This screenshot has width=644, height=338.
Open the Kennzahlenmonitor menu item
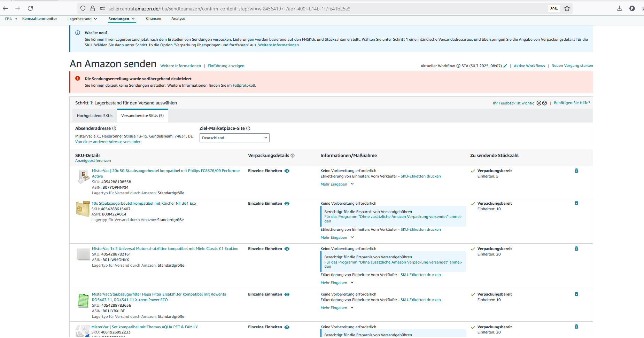coord(40,19)
